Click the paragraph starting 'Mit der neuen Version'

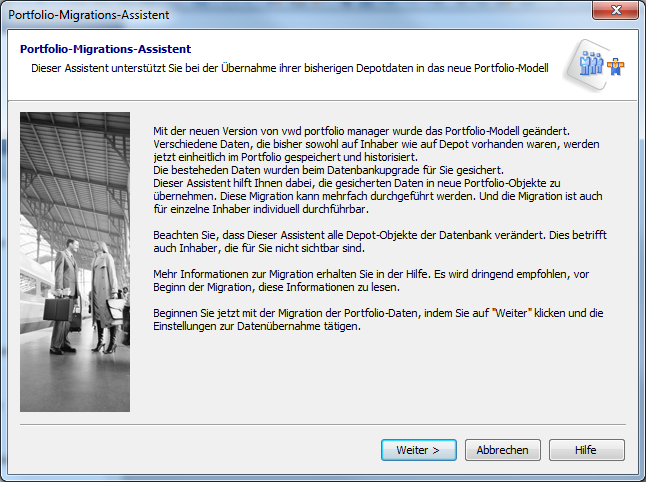point(360,144)
